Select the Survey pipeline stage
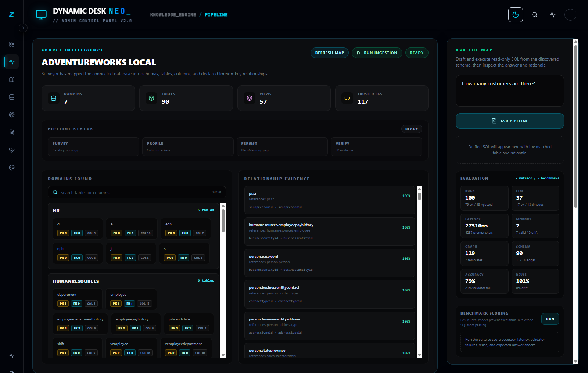 point(93,147)
